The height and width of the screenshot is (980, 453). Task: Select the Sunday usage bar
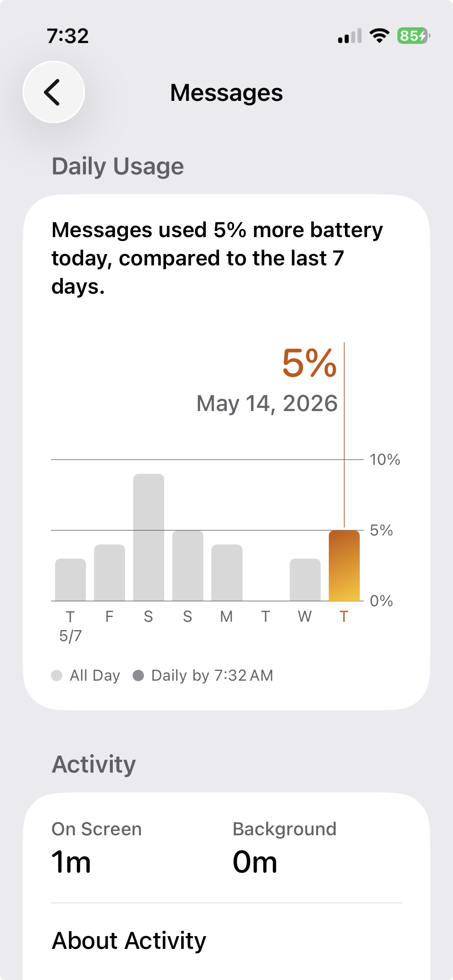[x=188, y=566]
